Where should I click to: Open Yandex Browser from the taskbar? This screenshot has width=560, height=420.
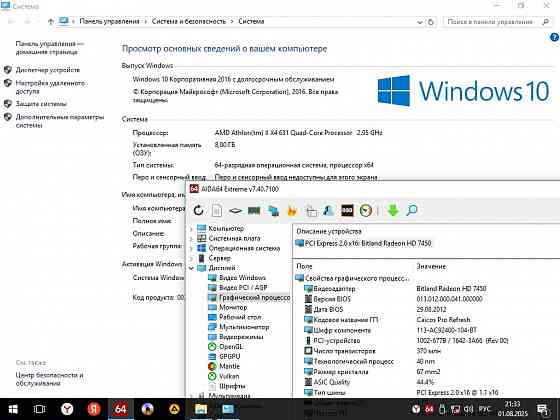67,409
